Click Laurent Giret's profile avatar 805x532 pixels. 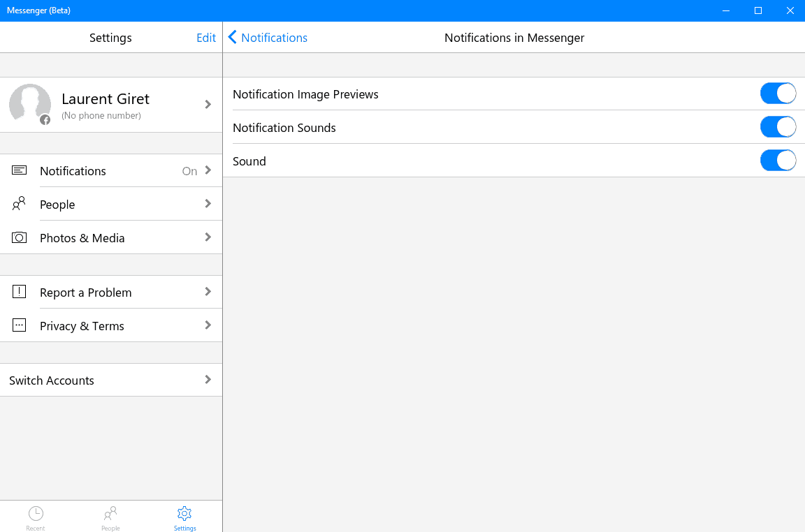tap(30, 103)
